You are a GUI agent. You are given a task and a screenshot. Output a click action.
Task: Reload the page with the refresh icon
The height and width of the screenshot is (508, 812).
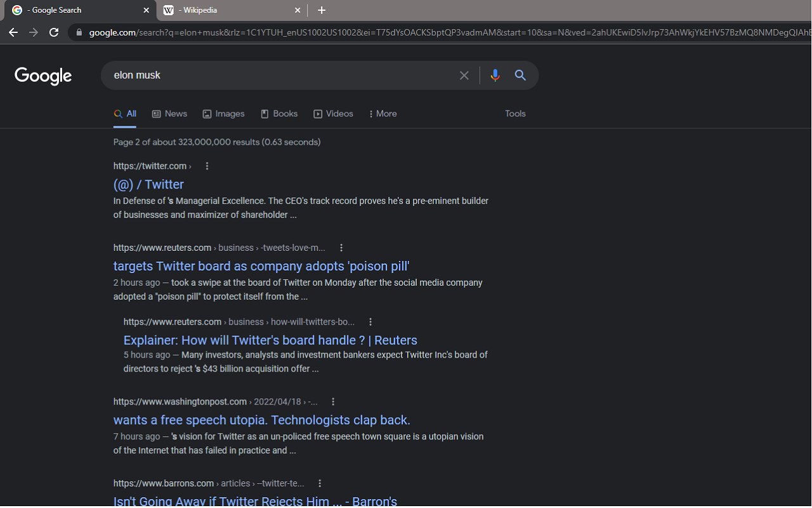(54, 32)
